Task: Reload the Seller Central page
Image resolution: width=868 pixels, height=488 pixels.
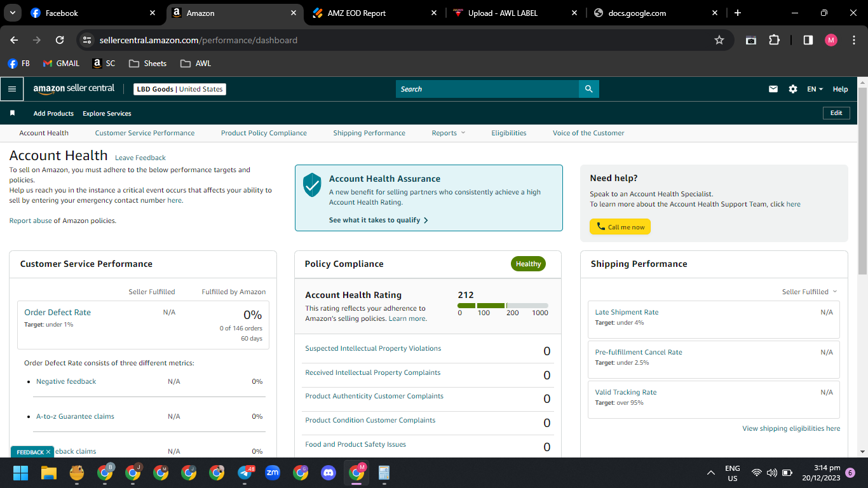Action: pyautogui.click(x=60, y=40)
